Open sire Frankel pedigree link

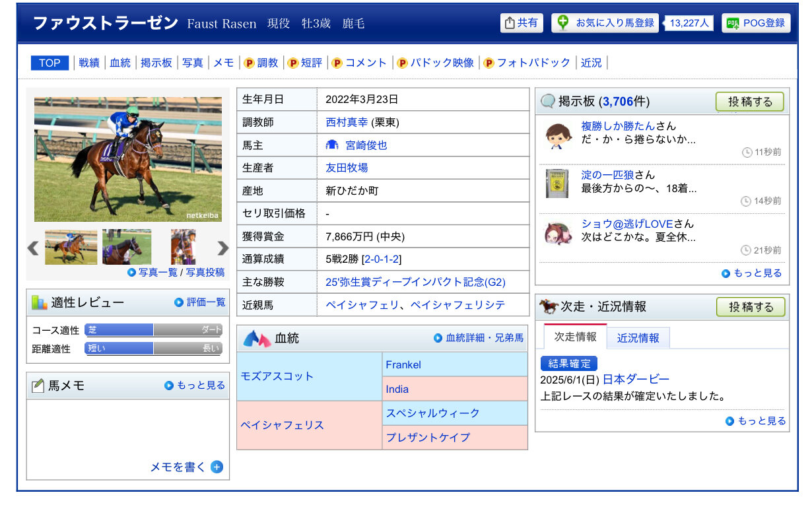pos(403,365)
